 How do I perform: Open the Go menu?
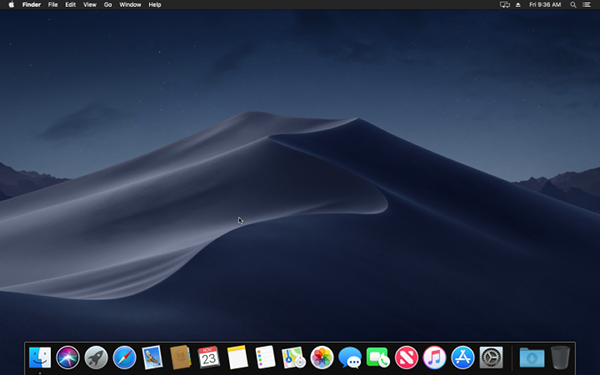[x=108, y=5]
